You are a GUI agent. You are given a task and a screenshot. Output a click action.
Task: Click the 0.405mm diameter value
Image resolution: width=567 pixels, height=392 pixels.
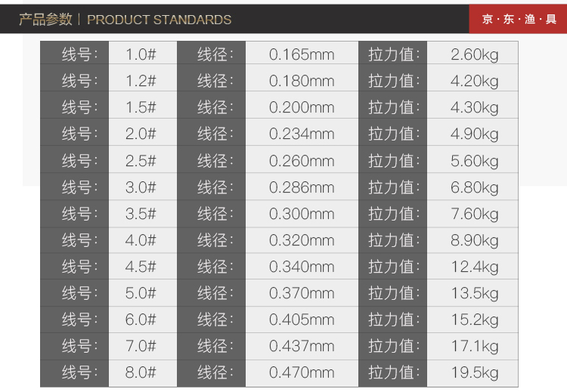(302, 319)
